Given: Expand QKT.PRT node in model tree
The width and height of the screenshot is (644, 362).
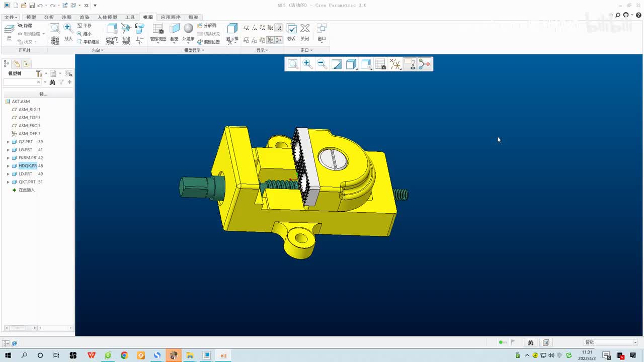Looking at the screenshot, I should [x=8, y=182].
